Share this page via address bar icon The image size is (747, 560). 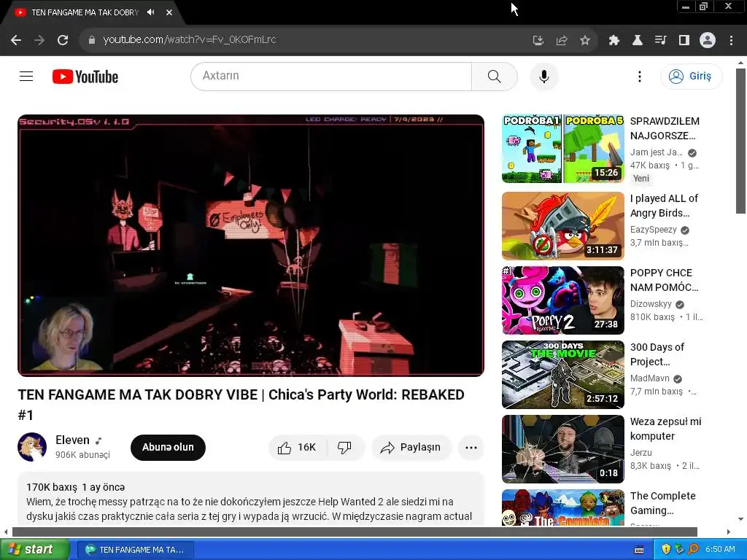[x=562, y=40]
